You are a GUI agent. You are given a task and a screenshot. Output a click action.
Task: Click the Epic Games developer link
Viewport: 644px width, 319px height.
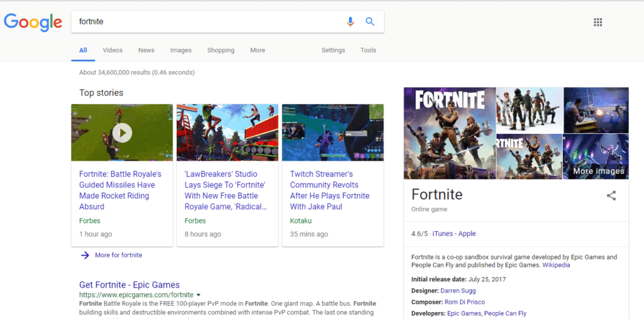point(464,314)
